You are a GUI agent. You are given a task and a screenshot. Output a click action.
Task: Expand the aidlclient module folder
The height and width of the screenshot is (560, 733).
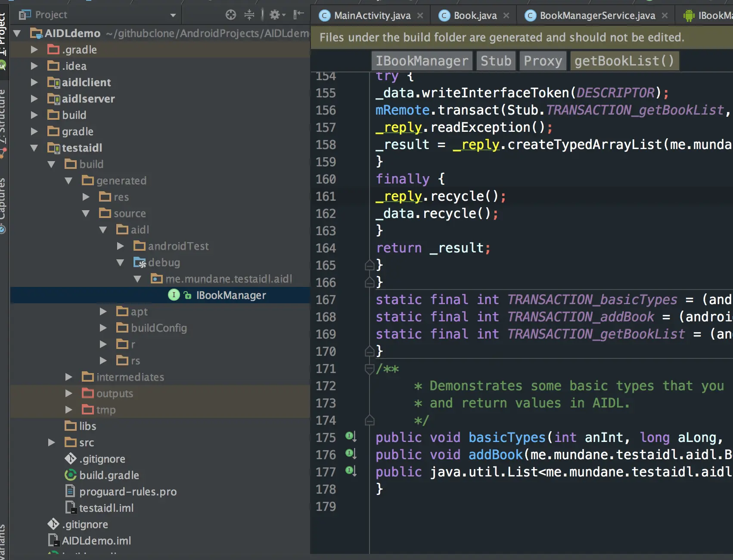click(34, 82)
